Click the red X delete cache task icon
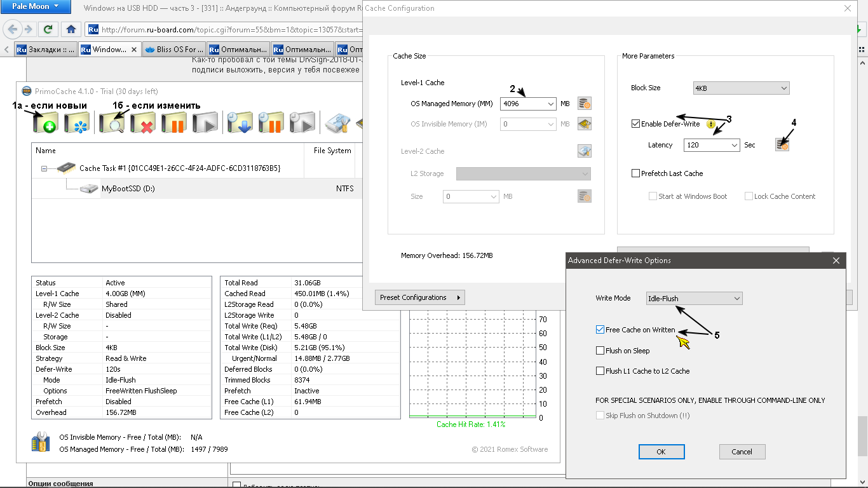The height and width of the screenshot is (488, 868). pos(143,122)
